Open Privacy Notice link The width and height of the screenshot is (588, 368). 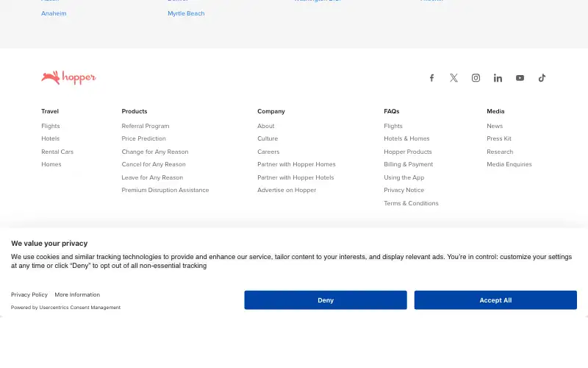coord(404,190)
